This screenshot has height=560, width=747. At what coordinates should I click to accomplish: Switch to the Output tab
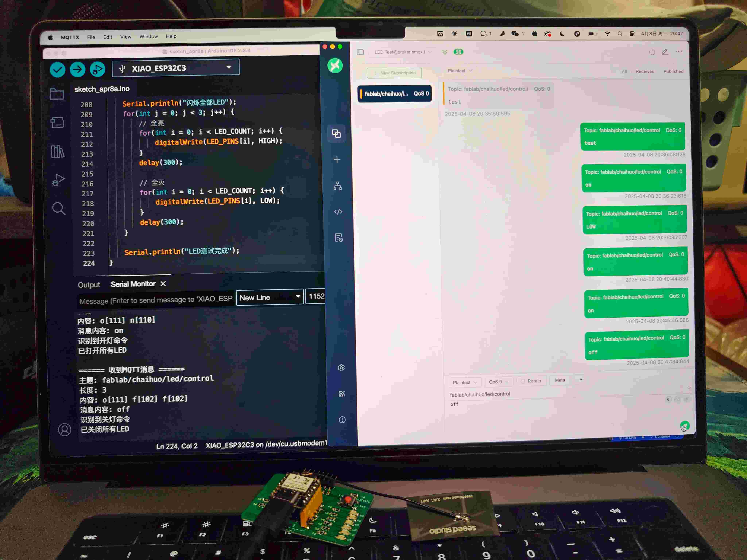click(89, 285)
